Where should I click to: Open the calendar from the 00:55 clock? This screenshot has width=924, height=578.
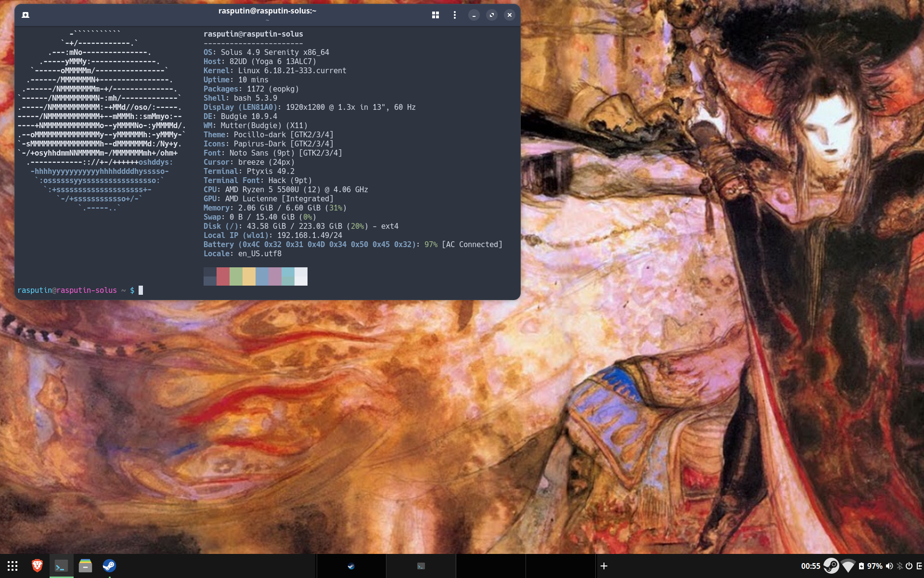pos(810,566)
